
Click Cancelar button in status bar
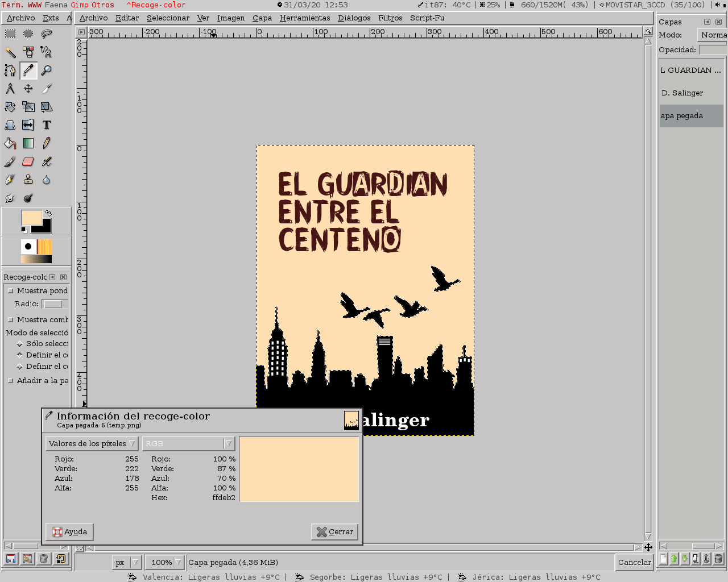(x=635, y=562)
